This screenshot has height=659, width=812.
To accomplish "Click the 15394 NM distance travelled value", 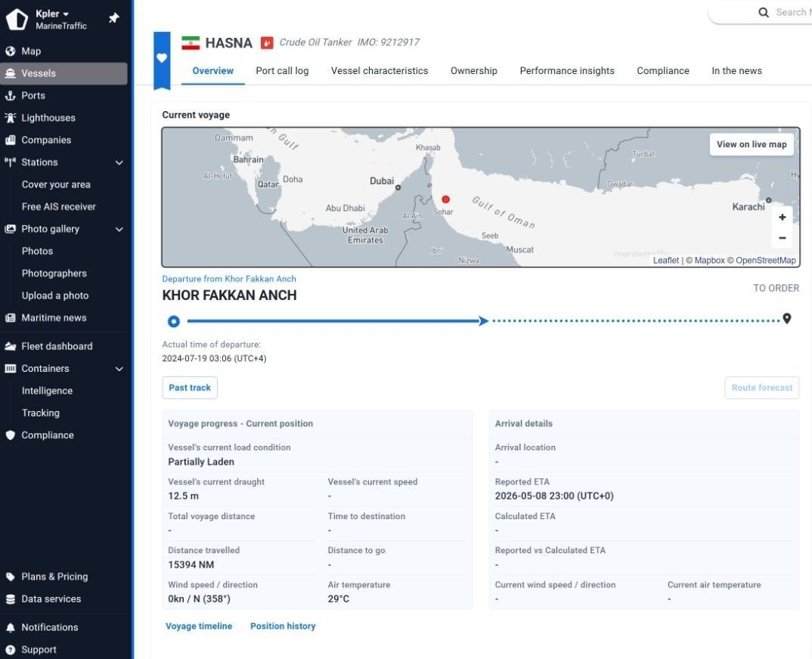I will (191, 565).
